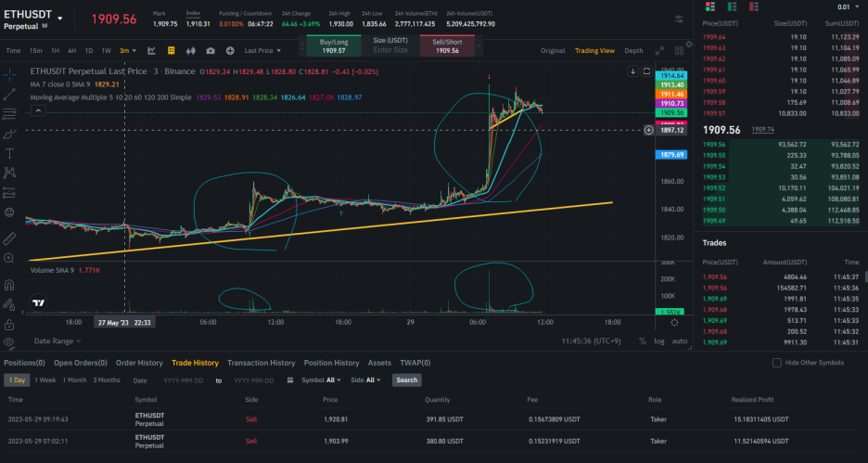
Task: Toggle stay in drawing mode
Action: click(x=9, y=304)
